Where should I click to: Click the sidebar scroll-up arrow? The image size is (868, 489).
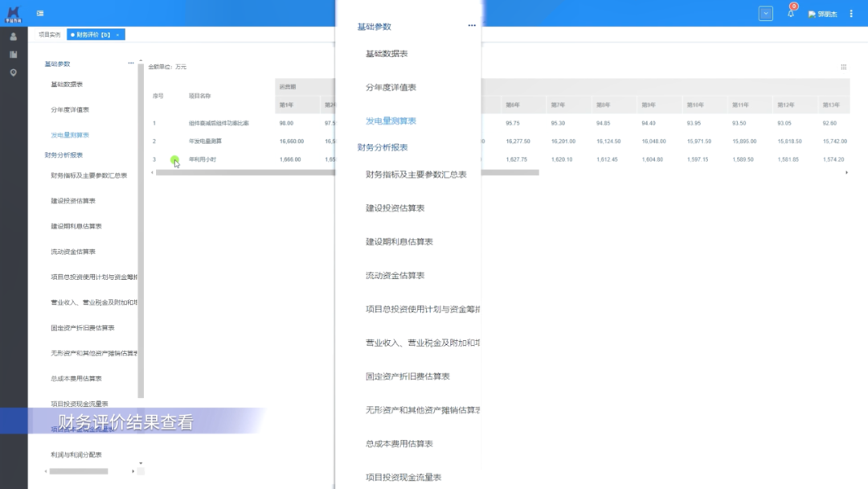coord(141,60)
